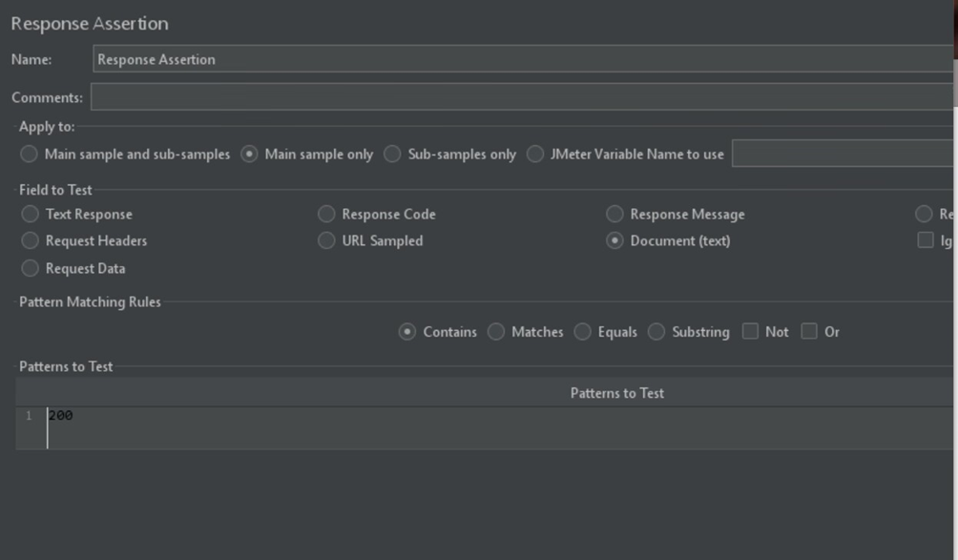
Task: Select Document (text) radio button
Action: tap(615, 240)
